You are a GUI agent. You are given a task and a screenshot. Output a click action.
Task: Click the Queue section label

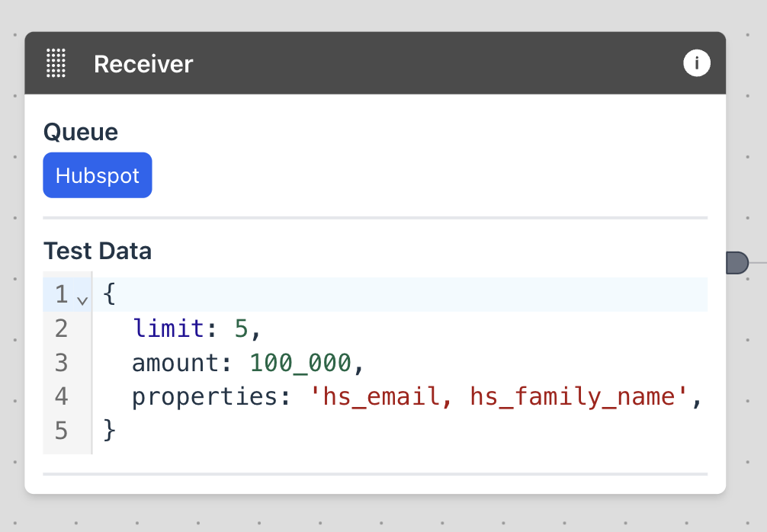81,132
